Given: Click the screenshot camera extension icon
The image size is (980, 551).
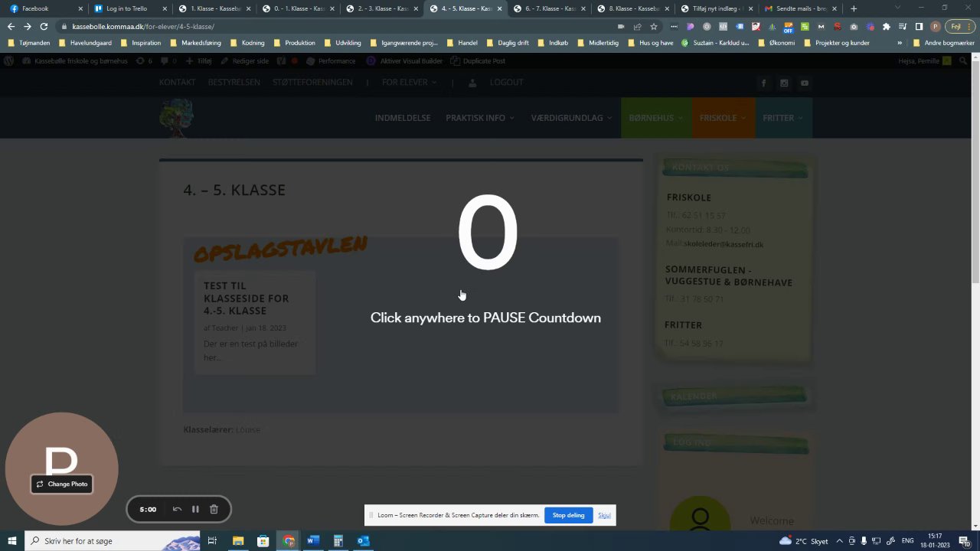Looking at the screenshot, I should pyautogui.click(x=854, y=27).
